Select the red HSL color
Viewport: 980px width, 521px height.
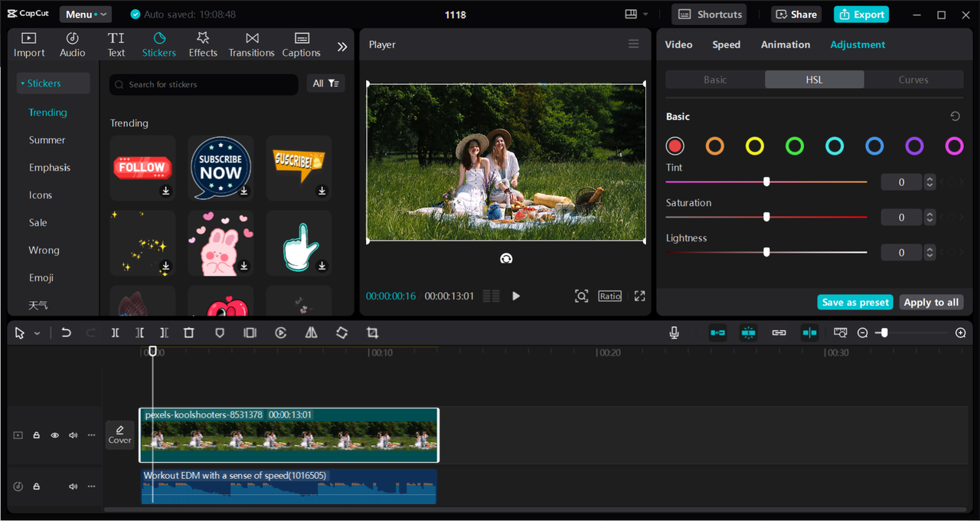[675, 146]
